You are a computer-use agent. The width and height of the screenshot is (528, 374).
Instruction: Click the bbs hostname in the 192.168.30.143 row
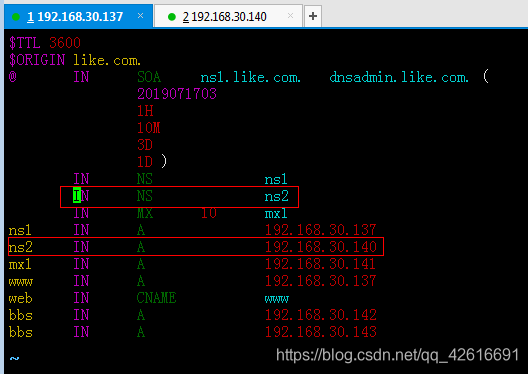pyautogui.click(x=21, y=332)
